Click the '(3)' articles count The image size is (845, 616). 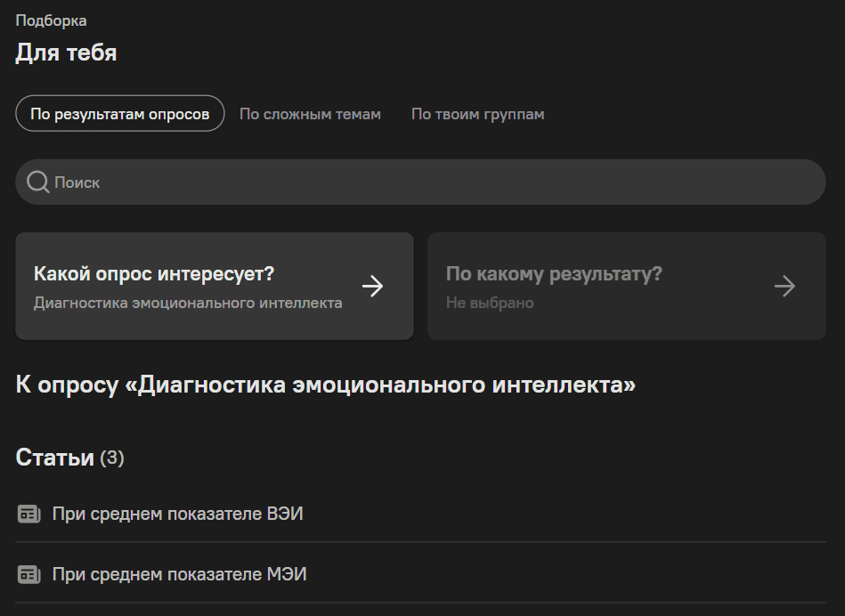[112, 458]
